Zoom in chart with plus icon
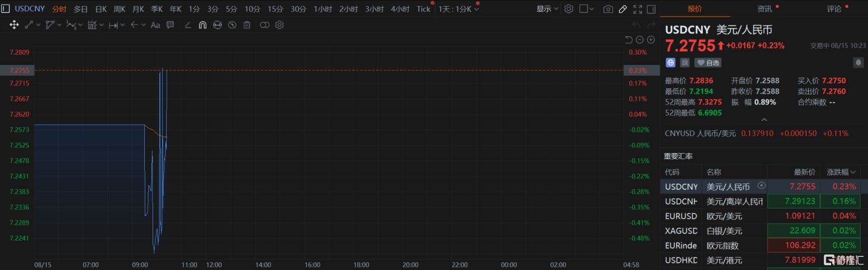 click(x=651, y=40)
